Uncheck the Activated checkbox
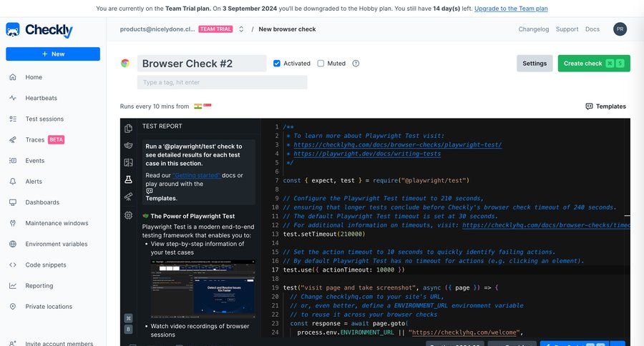This screenshot has width=644, height=346. click(x=277, y=63)
